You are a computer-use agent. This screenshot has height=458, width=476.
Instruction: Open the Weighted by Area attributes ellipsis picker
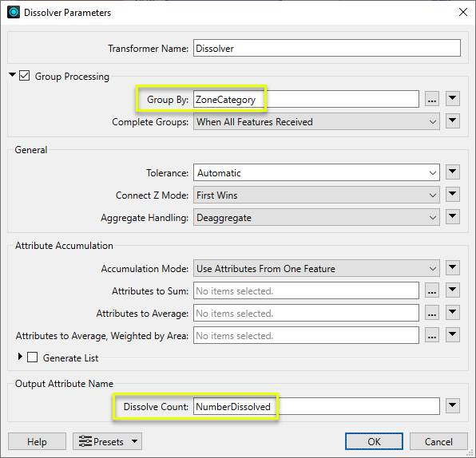point(432,335)
